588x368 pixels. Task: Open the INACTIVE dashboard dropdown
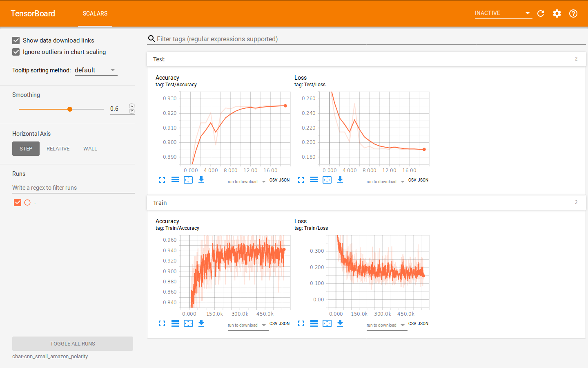pos(503,13)
